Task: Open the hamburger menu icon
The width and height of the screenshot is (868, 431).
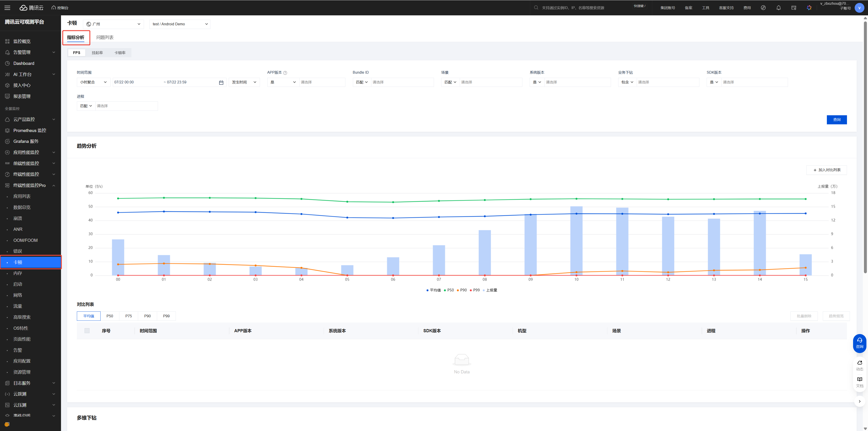Action: (x=7, y=8)
